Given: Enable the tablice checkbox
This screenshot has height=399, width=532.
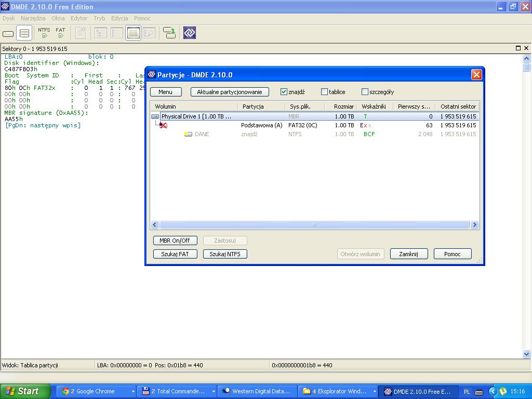Looking at the screenshot, I should (x=324, y=91).
